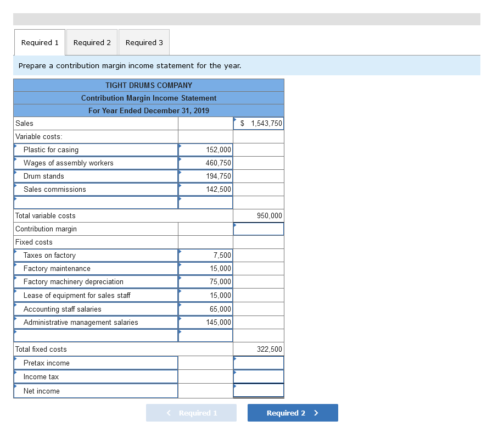Screen dimensions: 504x443
Task: Click the Income tax input cell
Action: (x=258, y=376)
